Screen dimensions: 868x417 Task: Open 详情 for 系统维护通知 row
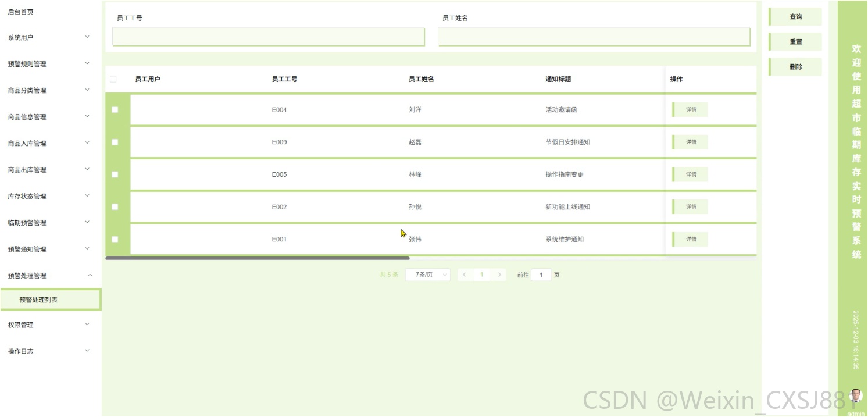pos(690,239)
